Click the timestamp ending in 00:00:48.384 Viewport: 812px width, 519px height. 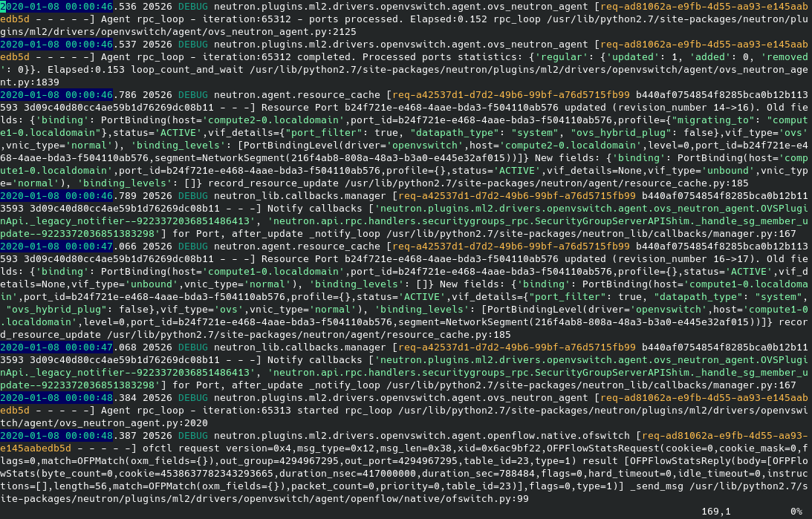click(x=68, y=397)
